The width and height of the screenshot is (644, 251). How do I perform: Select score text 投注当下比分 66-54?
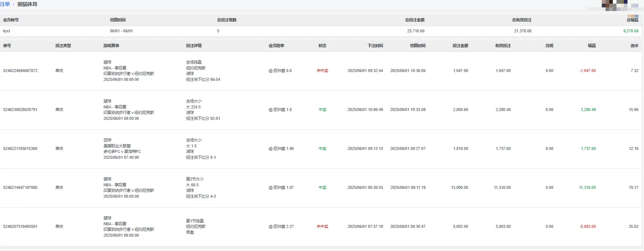203,79
